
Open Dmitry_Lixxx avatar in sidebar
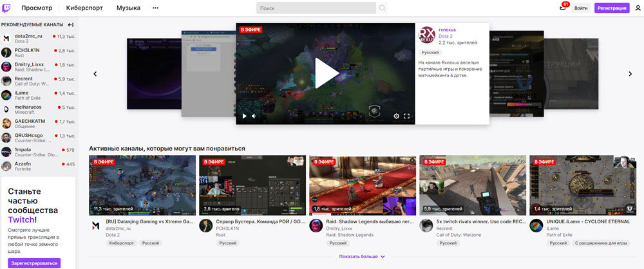(6, 67)
